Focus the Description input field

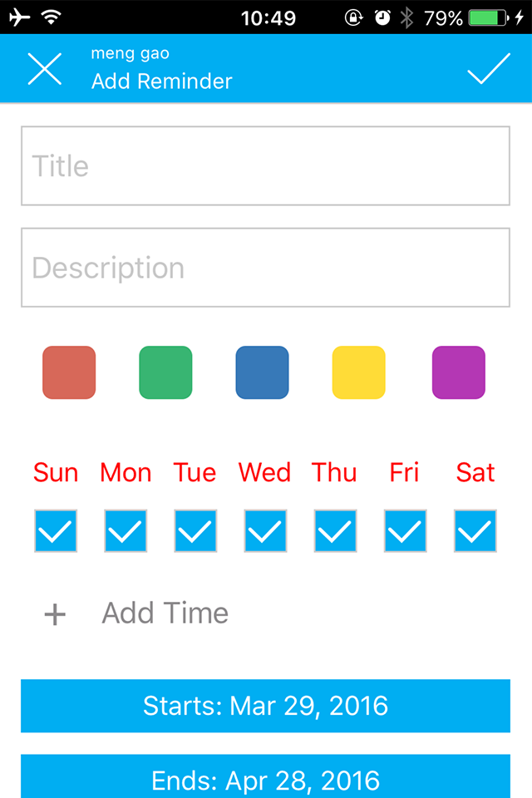point(265,268)
